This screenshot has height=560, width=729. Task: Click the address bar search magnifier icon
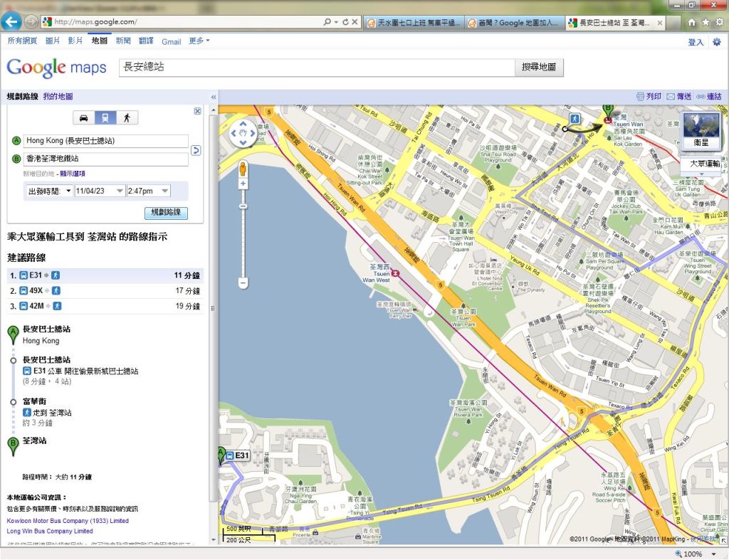click(x=327, y=22)
